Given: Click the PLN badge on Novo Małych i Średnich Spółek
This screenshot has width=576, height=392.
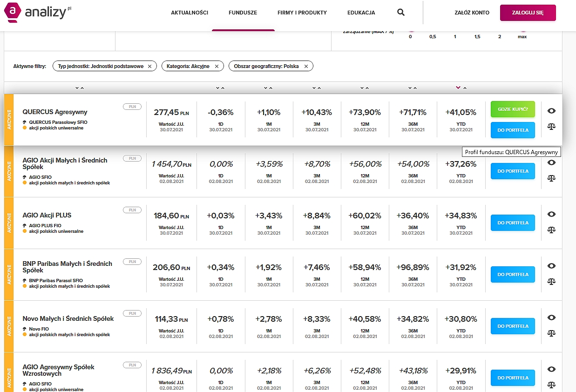Looking at the screenshot, I should point(132,313).
